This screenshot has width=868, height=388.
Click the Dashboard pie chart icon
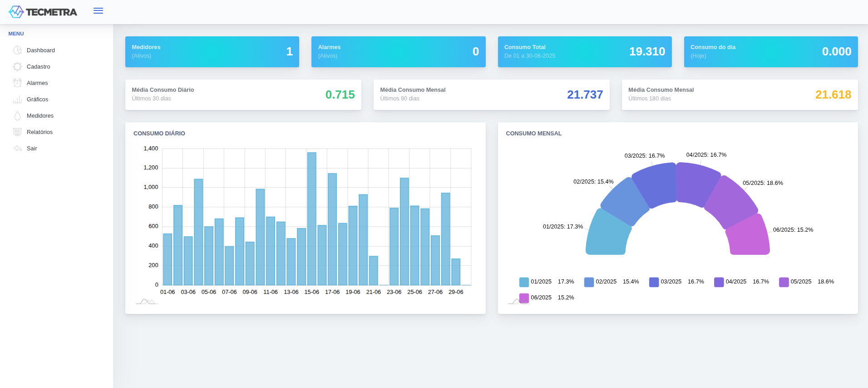click(x=17, y=50)
